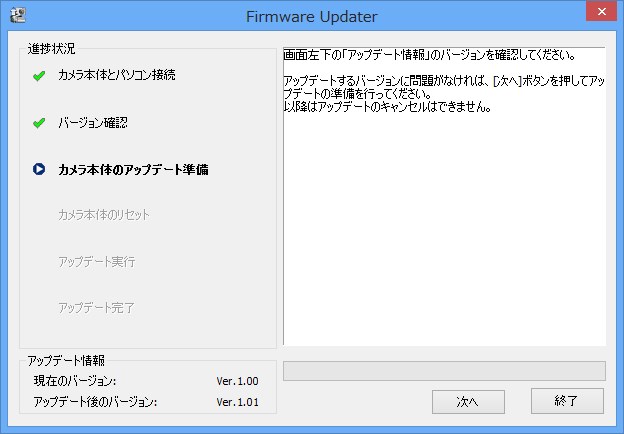Click the Ver.1.01 updated version value

[x=237, y=402]
